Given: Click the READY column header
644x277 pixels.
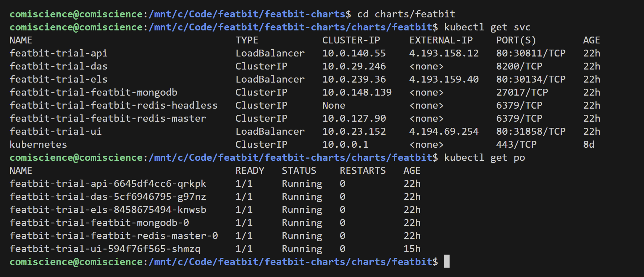Looking at the screenshot, I should [250, 171].
